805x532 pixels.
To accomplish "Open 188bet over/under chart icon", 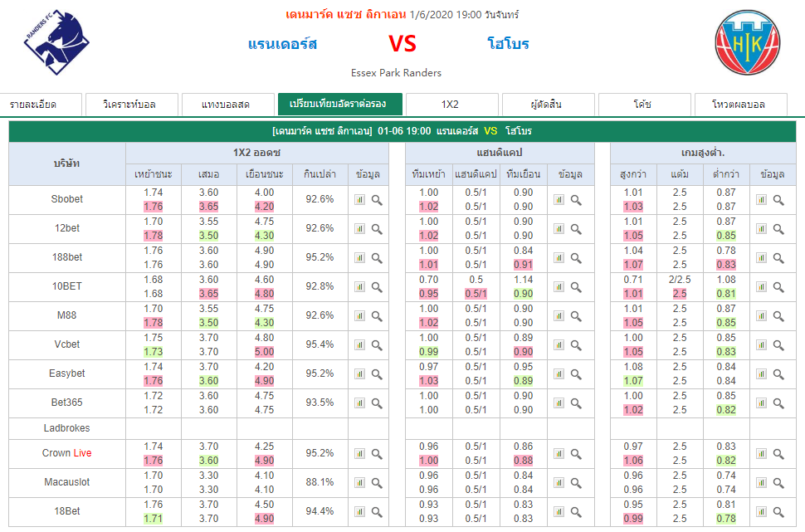I will tap(761, 258).
